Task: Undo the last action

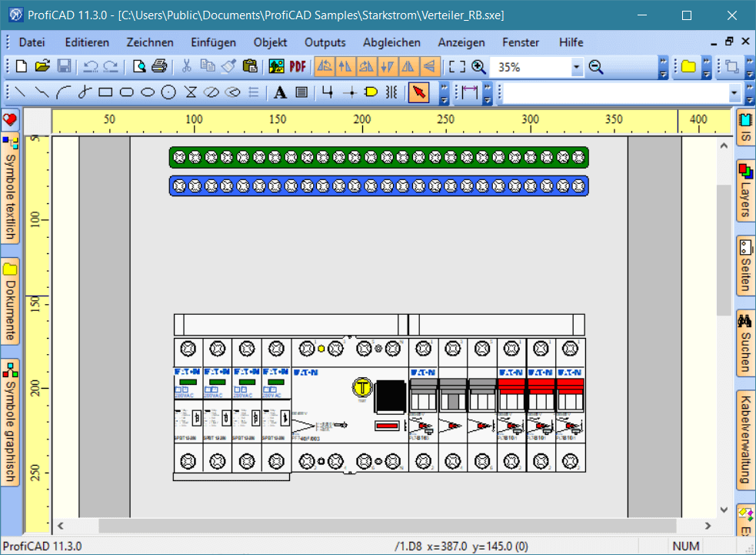Action: tap(91, 66)
